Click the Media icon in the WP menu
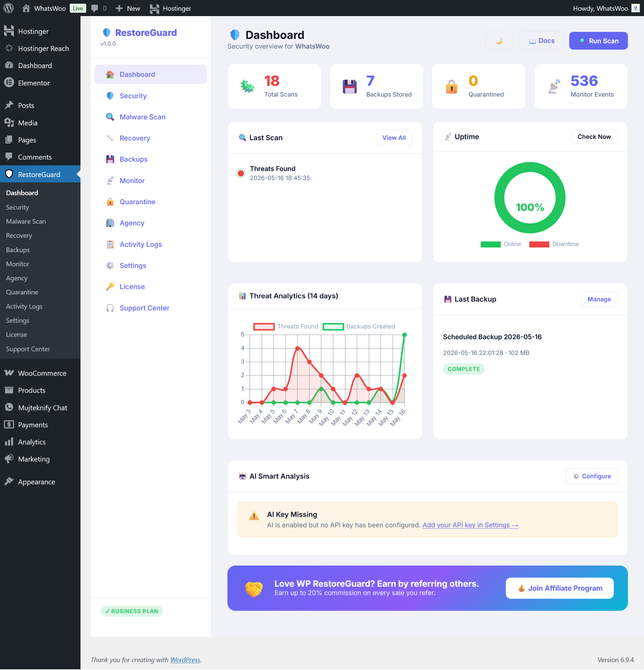Image resolution: width=644 pixels, height=670 pixels. (x=9, y=123)
